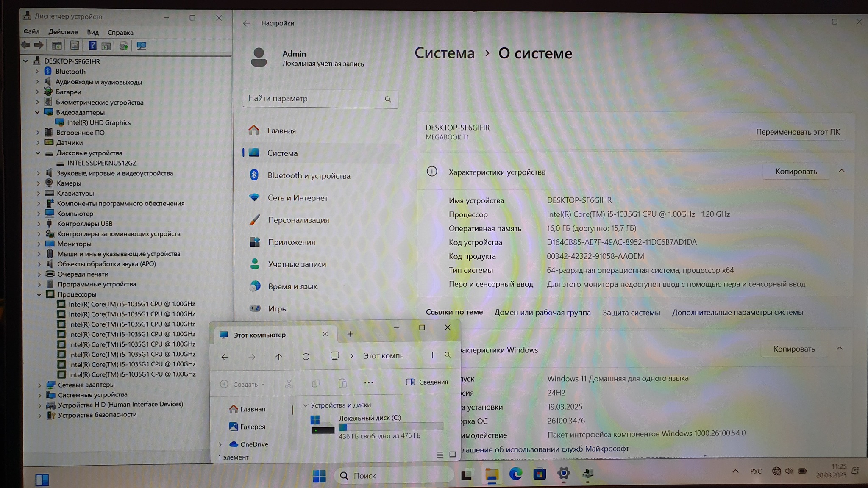Click the Локальный диск (C:) usage bar
This screenshot has height=488, width=868.
(390, 427)
